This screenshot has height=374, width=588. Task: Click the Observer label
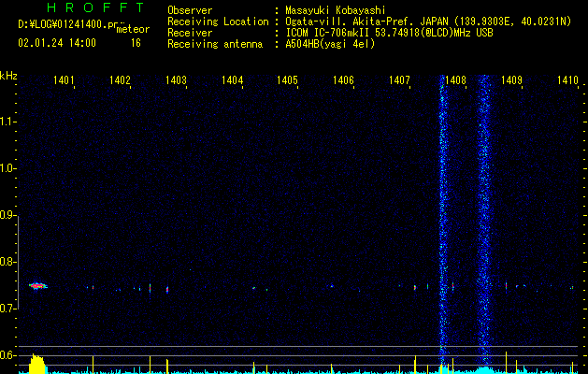(x=190, y=10)
